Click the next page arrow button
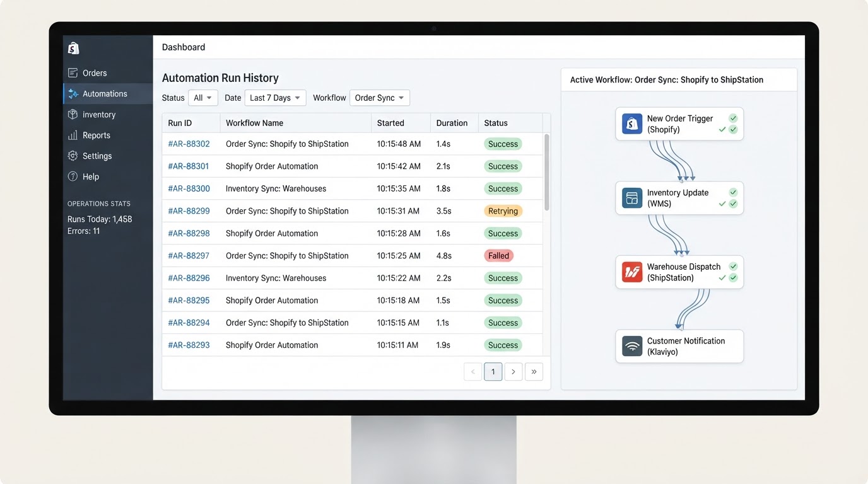The width and height of the screenshot is (868, 484). point(513,372)
